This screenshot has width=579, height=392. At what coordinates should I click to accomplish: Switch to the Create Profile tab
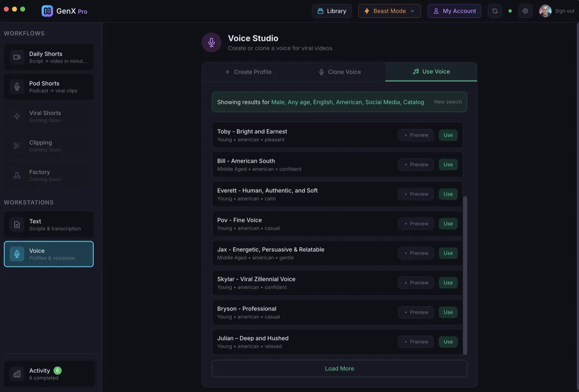tap(249, 72)
